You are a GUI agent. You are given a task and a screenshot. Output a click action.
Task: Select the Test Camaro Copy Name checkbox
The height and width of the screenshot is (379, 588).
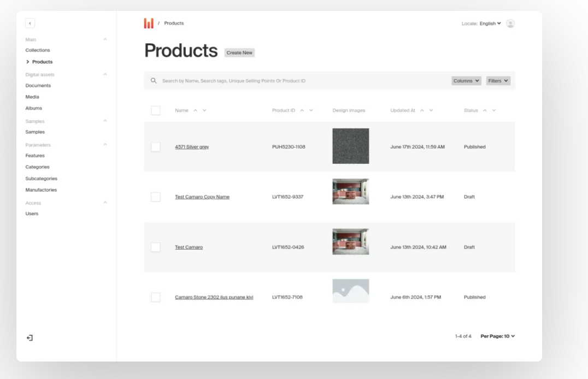156,197
